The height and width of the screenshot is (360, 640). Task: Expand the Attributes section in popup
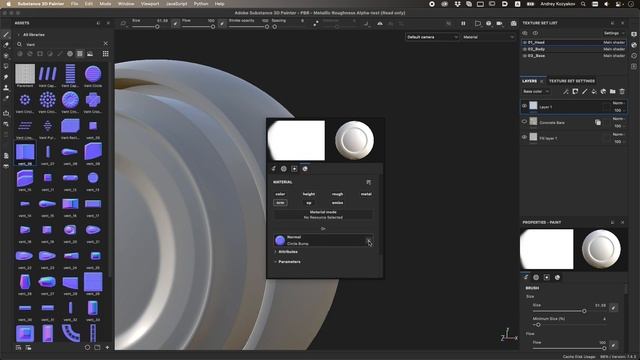click(285, 252)
